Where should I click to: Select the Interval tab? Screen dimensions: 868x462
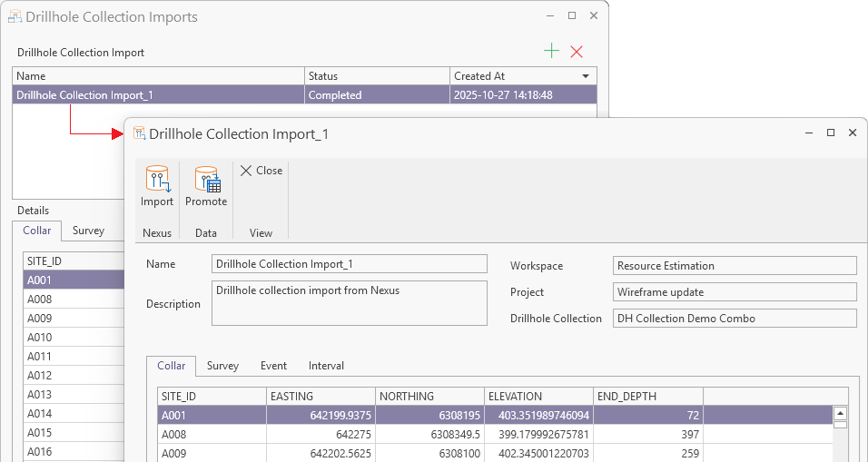[326, 366]
